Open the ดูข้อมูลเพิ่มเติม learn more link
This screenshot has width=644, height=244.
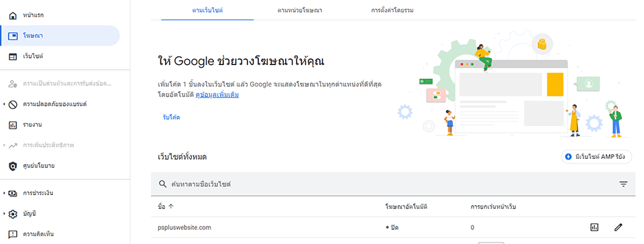click(217, 95)
